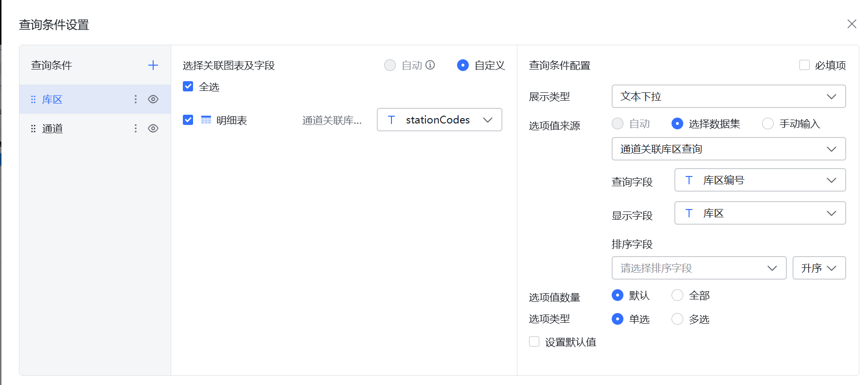Viewport: 868px width, 385px height.
Task: Open the 显示字段 库区 dropdown
Action: coord(760,213)
